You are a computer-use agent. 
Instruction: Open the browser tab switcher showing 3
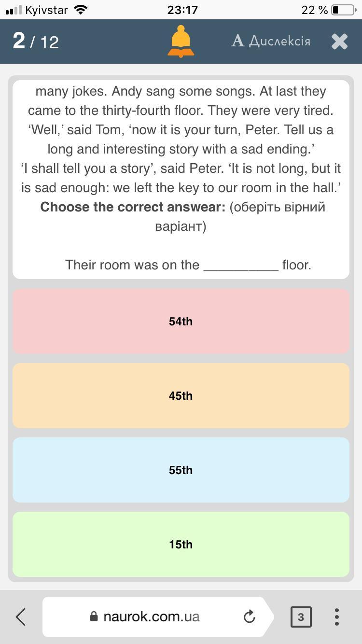click(301, 616)
